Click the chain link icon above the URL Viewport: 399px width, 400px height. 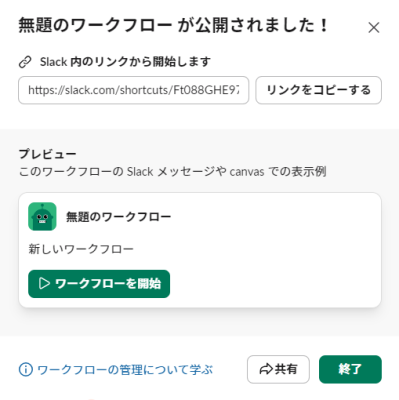coord(25,62)
